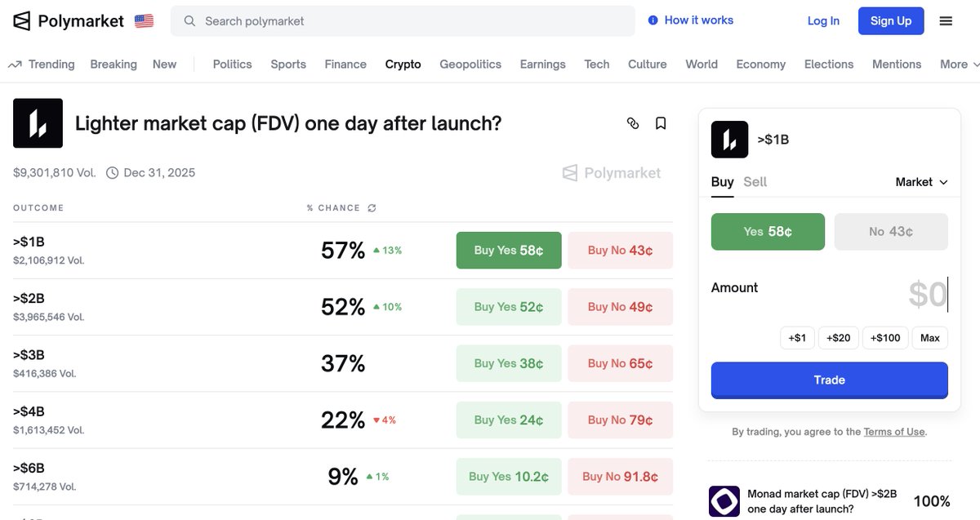Open the Market order type dropdown
This screenshot has width=980, height=520.
921,182
